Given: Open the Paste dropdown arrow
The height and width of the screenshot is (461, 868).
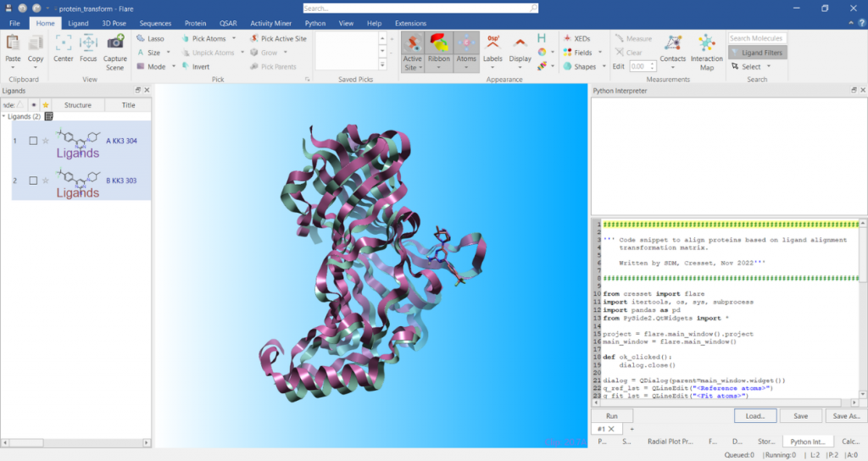Looking at the screenshot, I should 13,68.
